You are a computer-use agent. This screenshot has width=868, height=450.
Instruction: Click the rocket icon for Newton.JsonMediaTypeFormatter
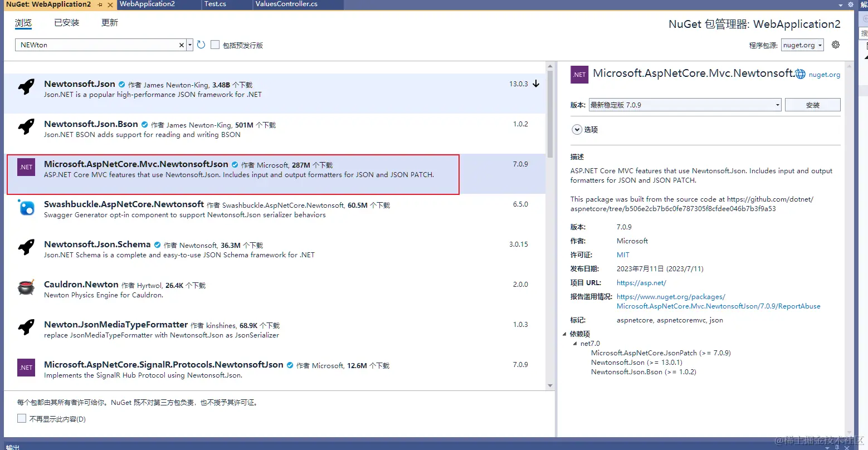tap(26, 327)
